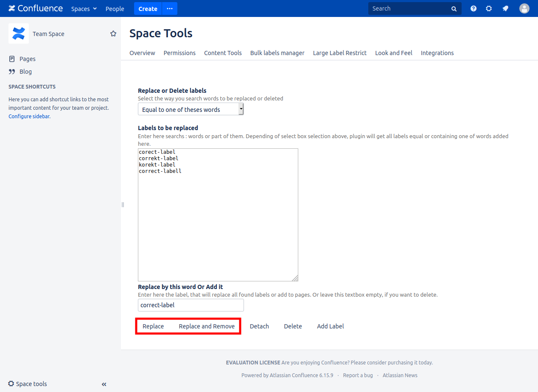
Task: Switch to the Bulk labels manager tab
Action: click(277, 53)
